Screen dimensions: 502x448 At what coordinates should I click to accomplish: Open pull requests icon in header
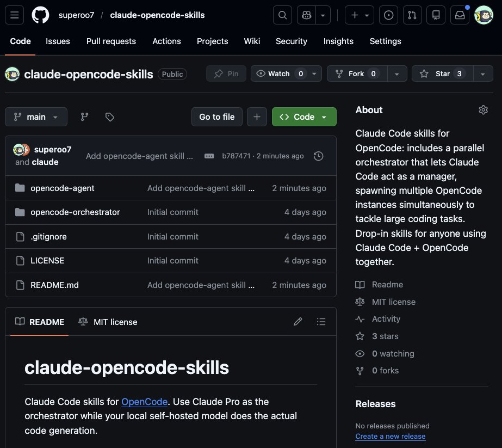[412, 15]
